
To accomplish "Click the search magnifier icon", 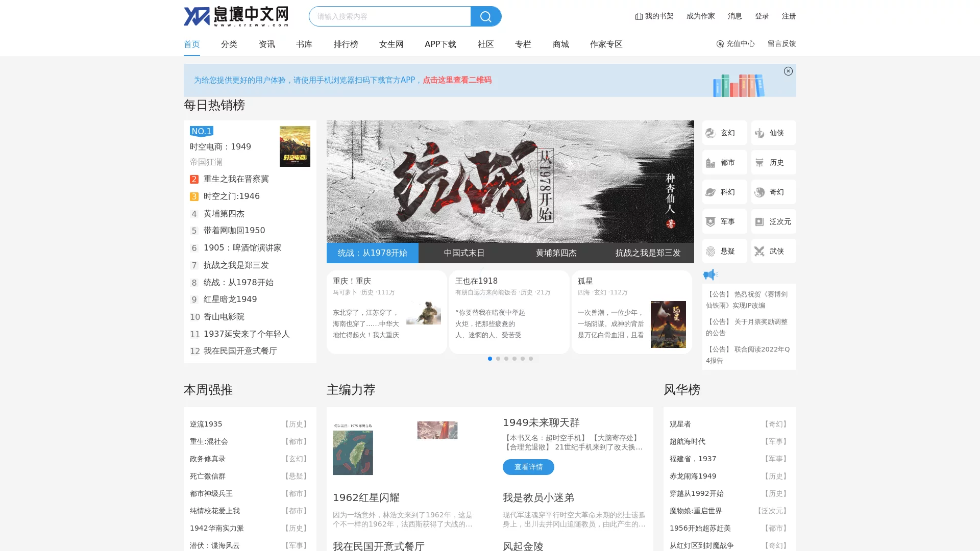I will click(485, 16).
